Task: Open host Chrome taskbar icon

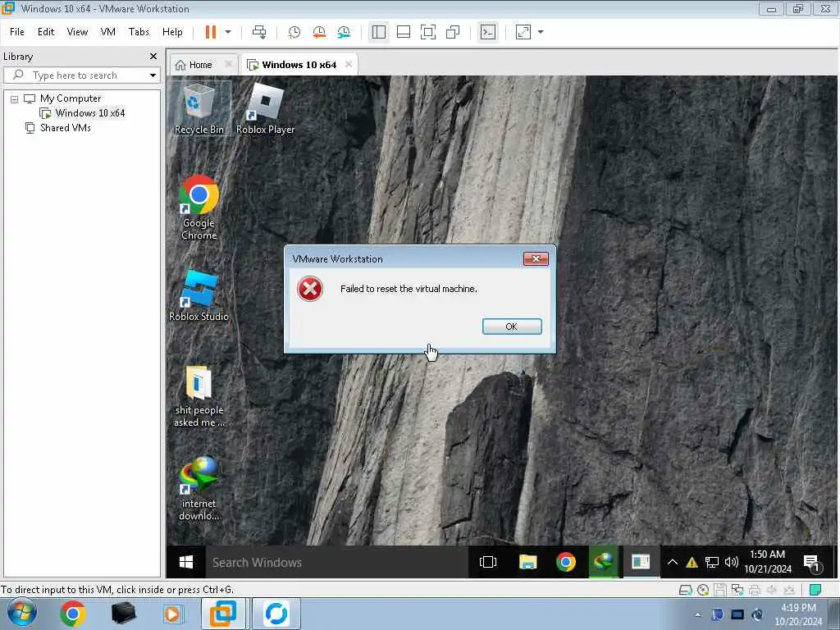Action: pos(73,614)
